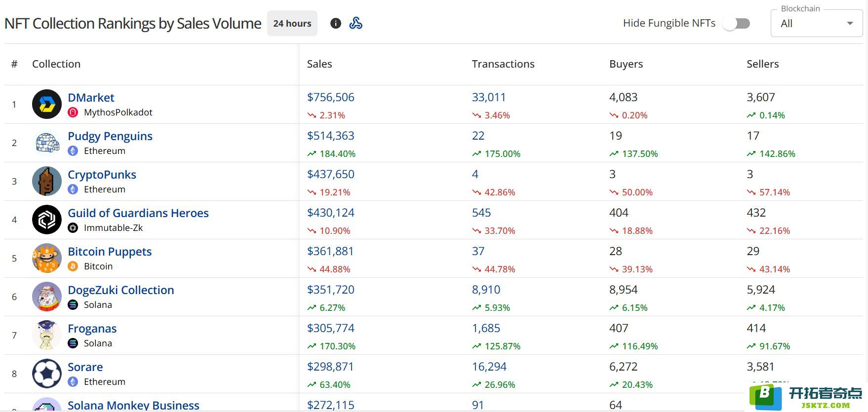Click Ethereum icon under CryptoPunks
This screenshot has width=868, height=412.
73,189
